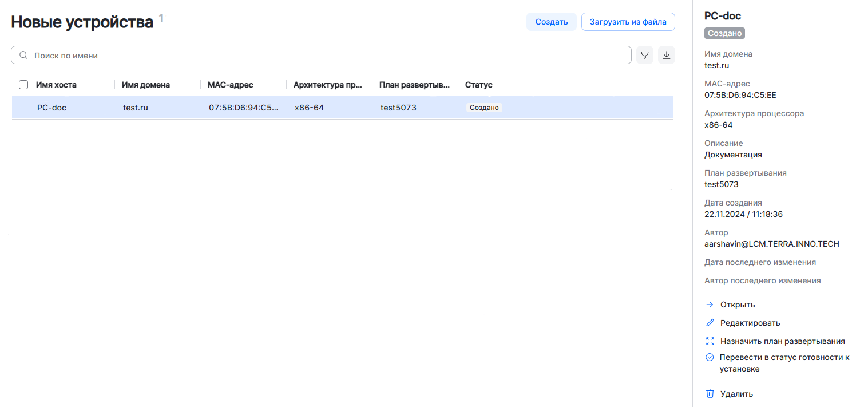Screen dimensions: 868x407
Task: Sort by Имя хоста column header
Action: pyautogui.click(x=56, y=85)
